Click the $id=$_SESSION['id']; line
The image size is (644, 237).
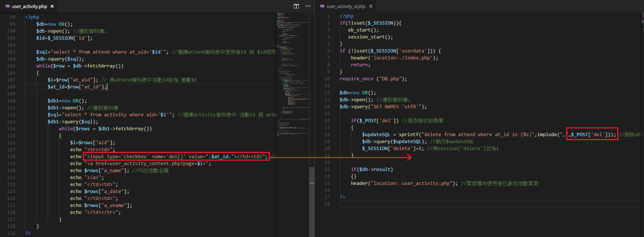click(64, 38)
